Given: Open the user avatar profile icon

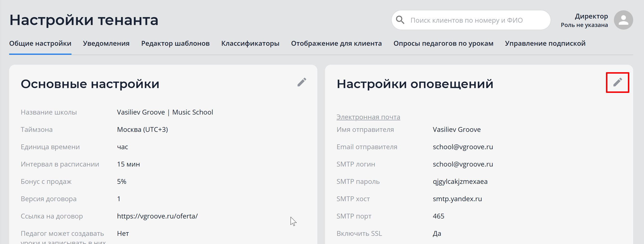Looking at the screenshot, I should [x=623, y=20].
